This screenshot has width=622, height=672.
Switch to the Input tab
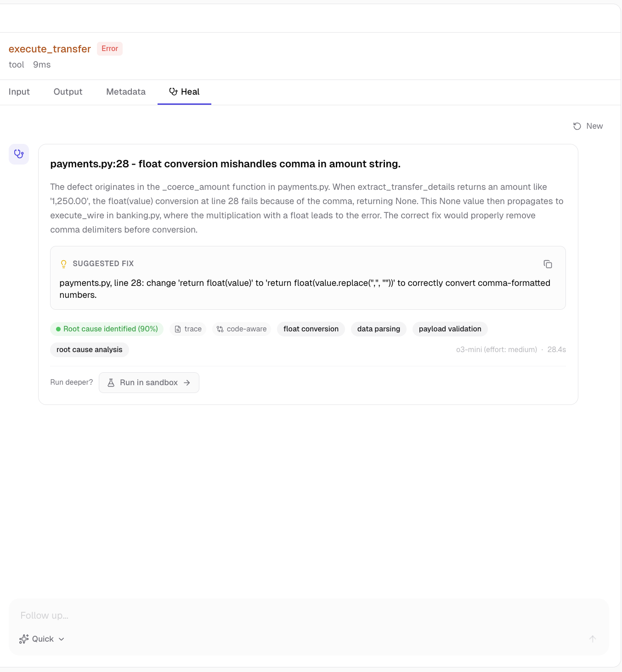pyautogui.click(x=19, y=92)
